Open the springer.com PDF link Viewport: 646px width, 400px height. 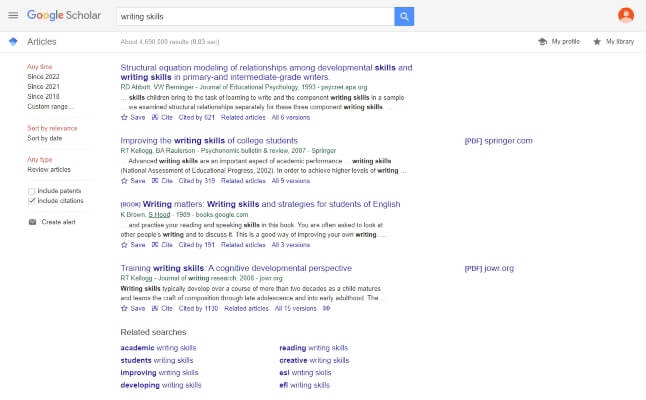pos(499,140)
